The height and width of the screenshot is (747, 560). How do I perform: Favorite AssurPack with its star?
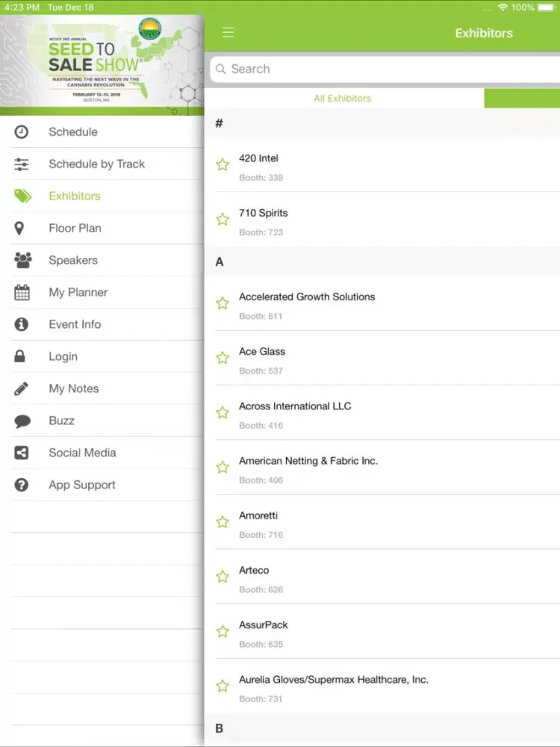pos(223,632)
